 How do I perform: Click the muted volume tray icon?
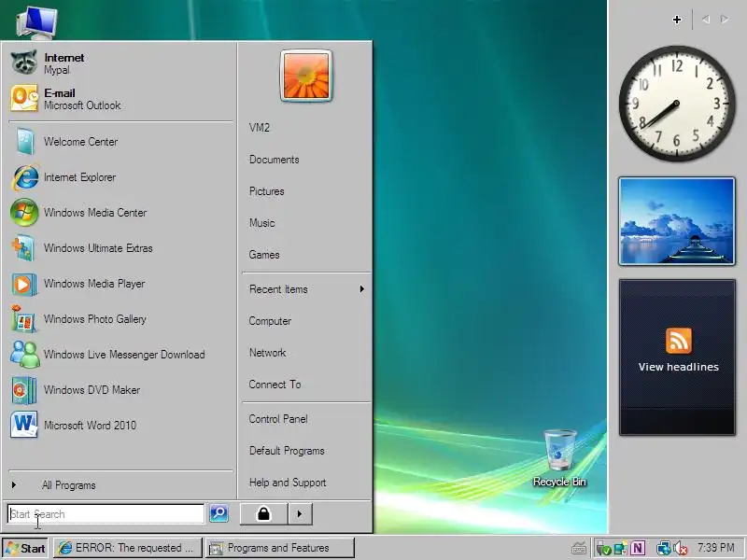681,549
